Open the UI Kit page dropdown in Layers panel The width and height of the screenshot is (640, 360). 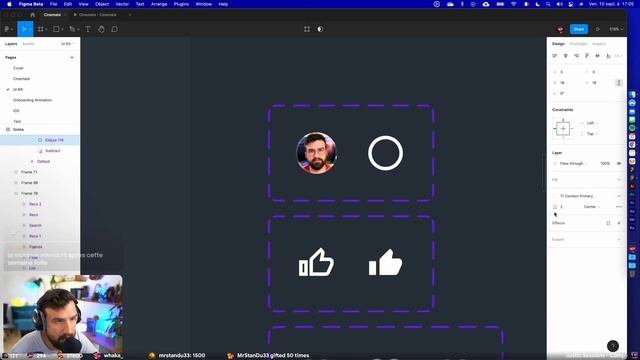pyautogui.click(x=67, y=44)
